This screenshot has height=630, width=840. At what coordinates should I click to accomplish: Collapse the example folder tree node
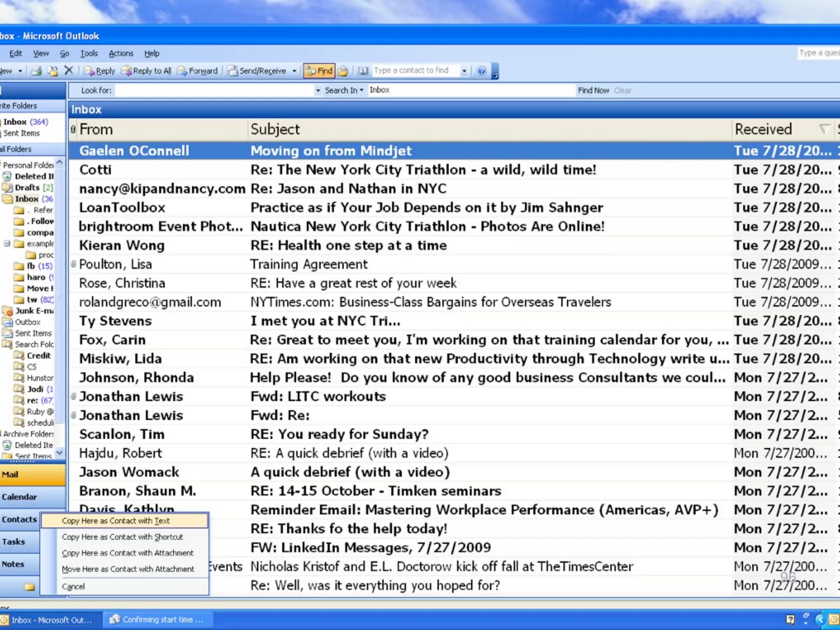click(7, 244)
